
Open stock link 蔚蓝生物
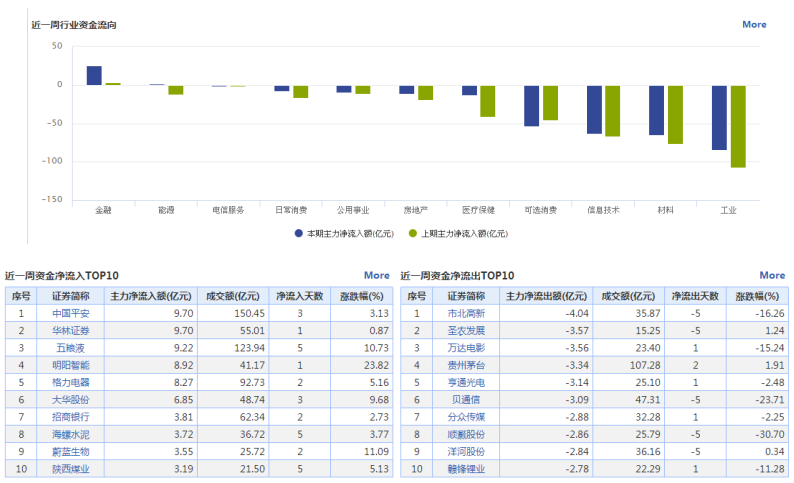point(70,452)
